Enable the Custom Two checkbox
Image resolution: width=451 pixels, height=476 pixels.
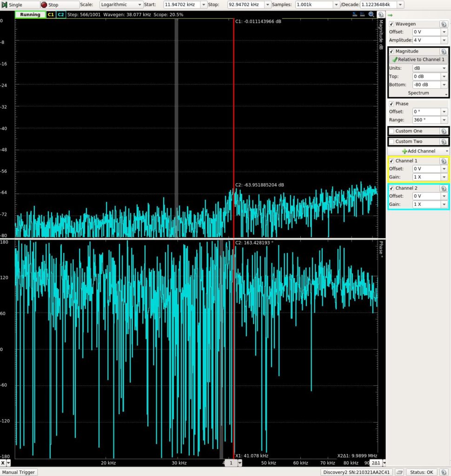coord(391,141)
